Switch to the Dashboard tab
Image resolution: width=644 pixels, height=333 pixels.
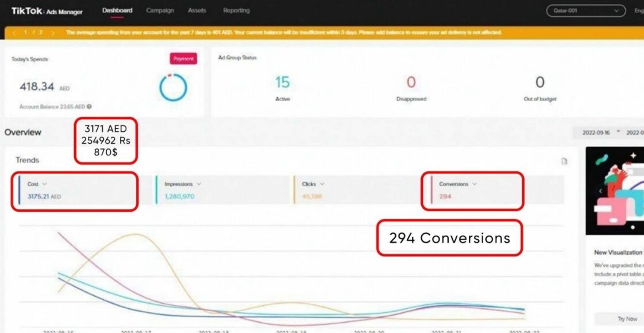[117, 10]
